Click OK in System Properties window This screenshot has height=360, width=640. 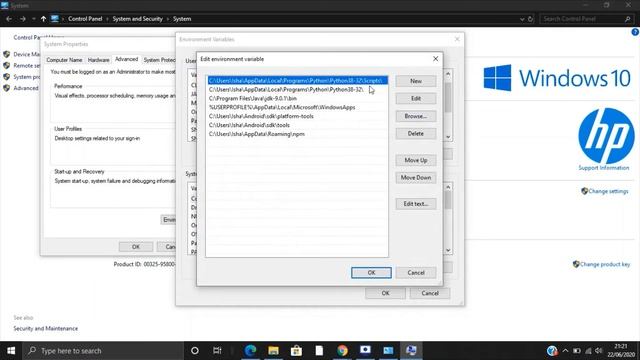coord(136,247)
